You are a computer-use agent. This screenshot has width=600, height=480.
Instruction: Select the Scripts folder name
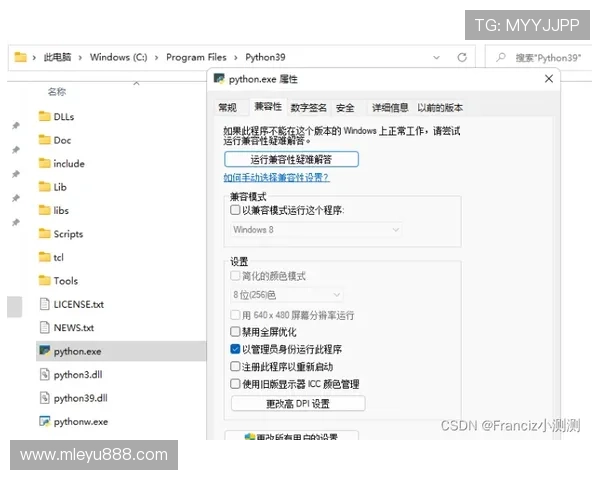click(68, 234)
